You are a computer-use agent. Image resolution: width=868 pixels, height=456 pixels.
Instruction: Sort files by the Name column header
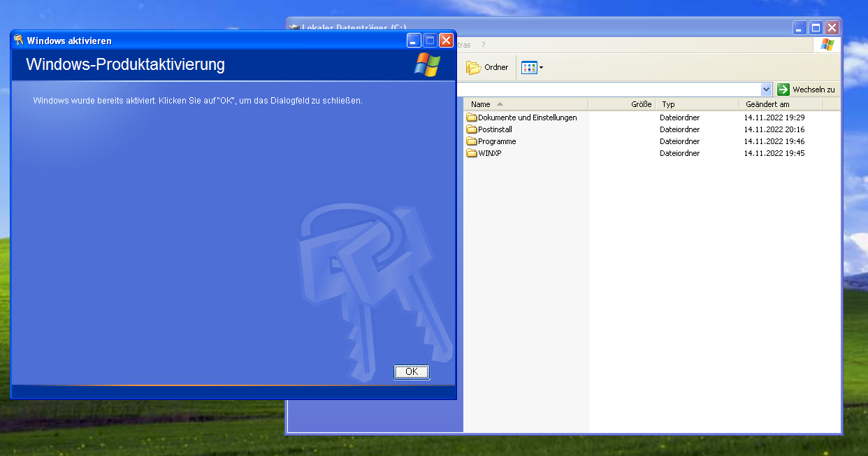(x=526, y=104)
